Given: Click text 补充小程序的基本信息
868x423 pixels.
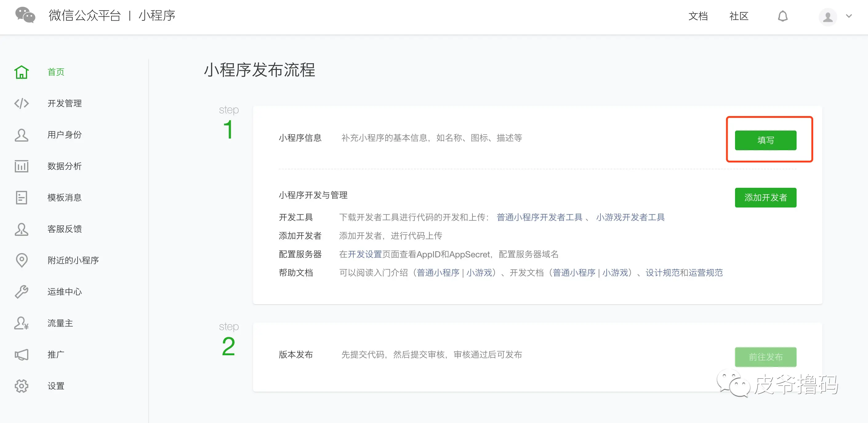Looking at the screenshot, I should (x=384, y=138).
